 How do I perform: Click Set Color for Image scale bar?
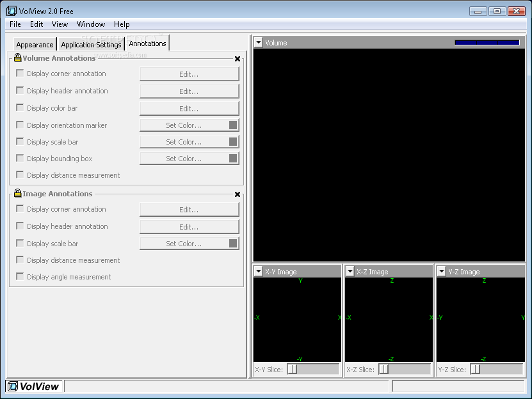[189, 244]
